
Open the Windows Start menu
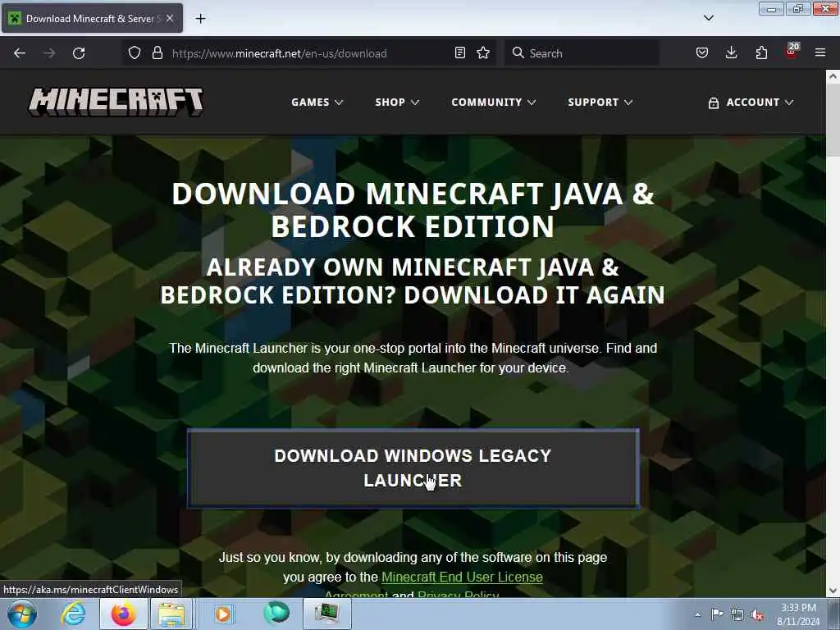pos(22,614)
